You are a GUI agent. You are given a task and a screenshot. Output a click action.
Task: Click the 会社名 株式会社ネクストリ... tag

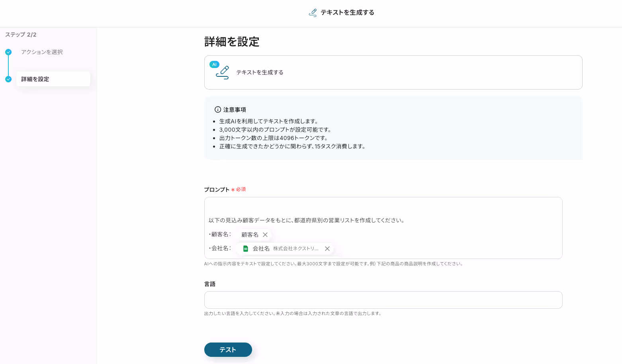285,249
